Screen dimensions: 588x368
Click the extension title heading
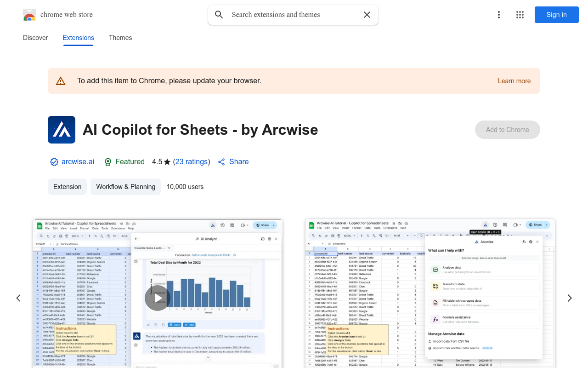pos(200,130)
